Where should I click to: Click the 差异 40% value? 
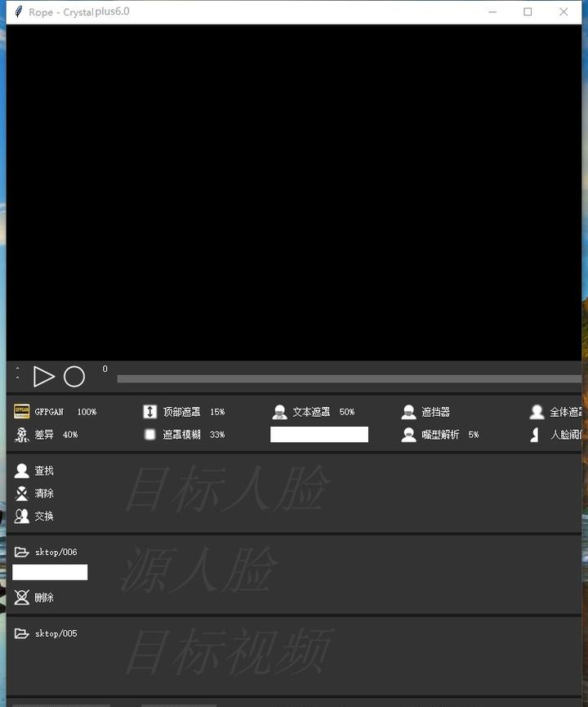70,435
